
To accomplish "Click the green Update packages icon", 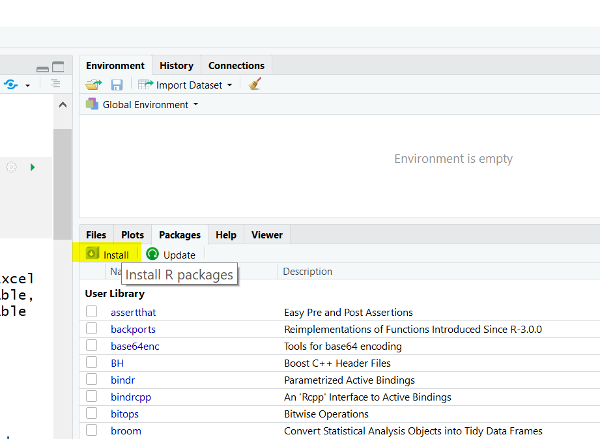I will click(x=152, y=254).
